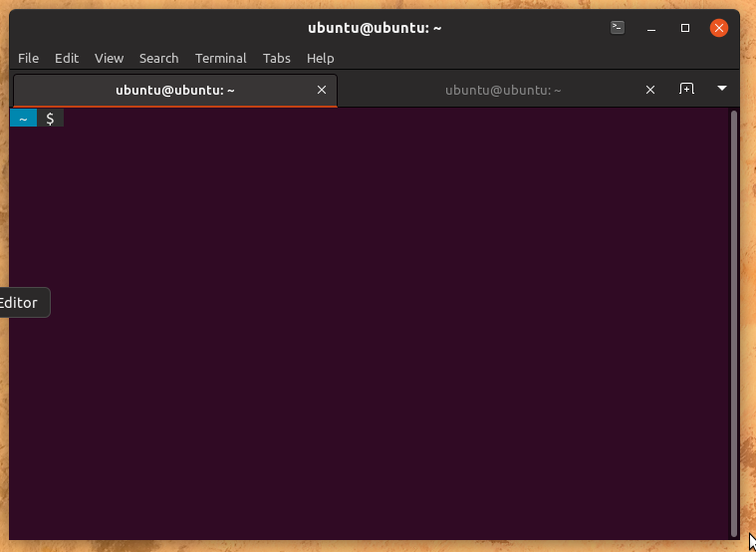
Task: Close the terminal window
Action: (x=718, y=28)
